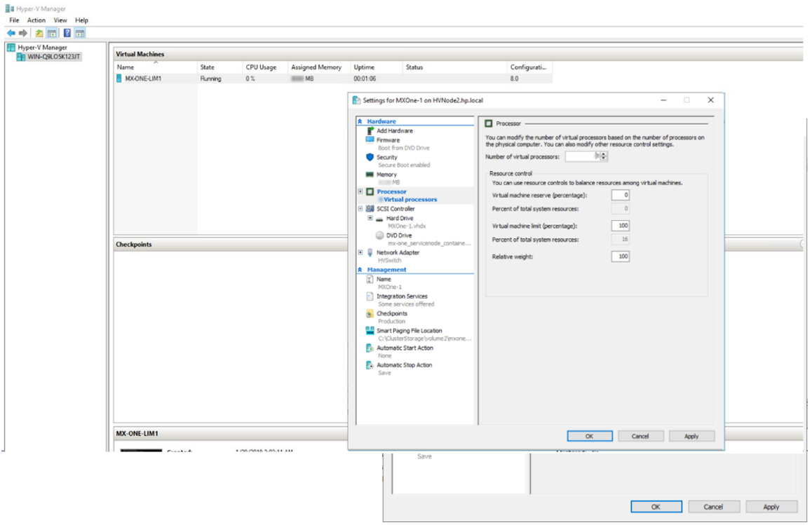Collapse the Hardware section header

pos(360,121)
